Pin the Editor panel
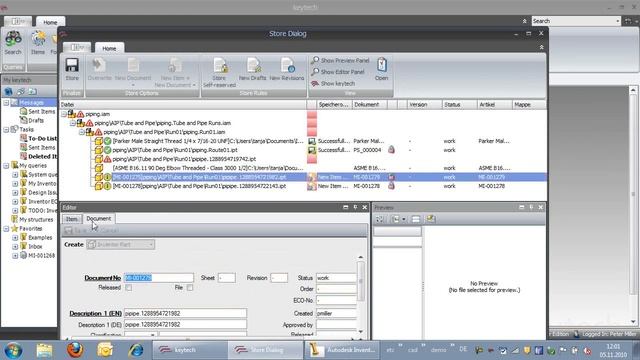Screen dimensions: 640x360 pos(355,207)
